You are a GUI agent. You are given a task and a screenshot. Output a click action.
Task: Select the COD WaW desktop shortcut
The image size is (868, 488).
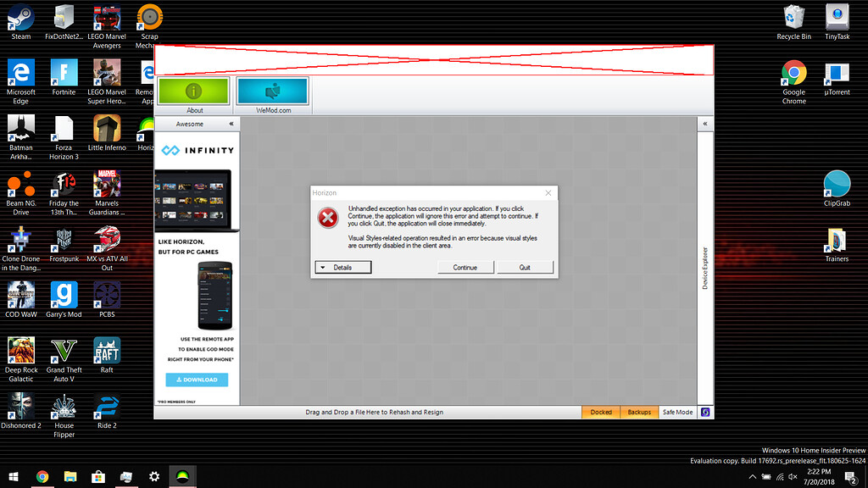pyautogui.click(x=21, y=299)
